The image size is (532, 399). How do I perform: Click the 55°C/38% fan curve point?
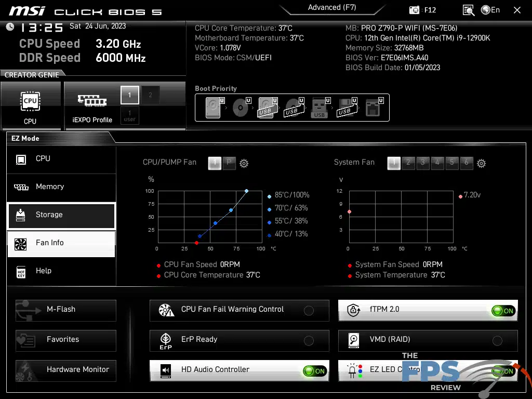click(216, 223)
